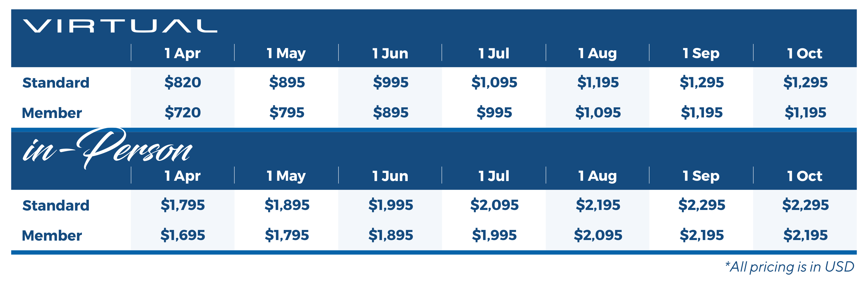Select the Virtual 1 Jul column header
Viewport: 868px width, 284px height.
494,53
